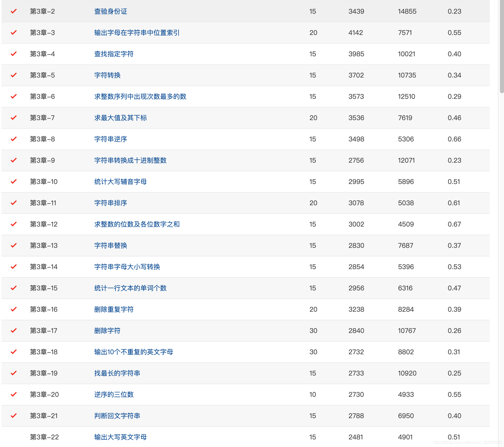Open 求整数的位数及各位数字之和 link
504x447 pixels.
click(137, 224)
